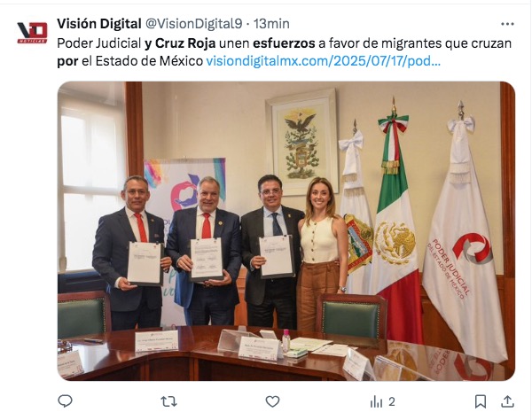The image size is (532, 420).
Task: Open the three-dot more options menu
Action: 507,24
